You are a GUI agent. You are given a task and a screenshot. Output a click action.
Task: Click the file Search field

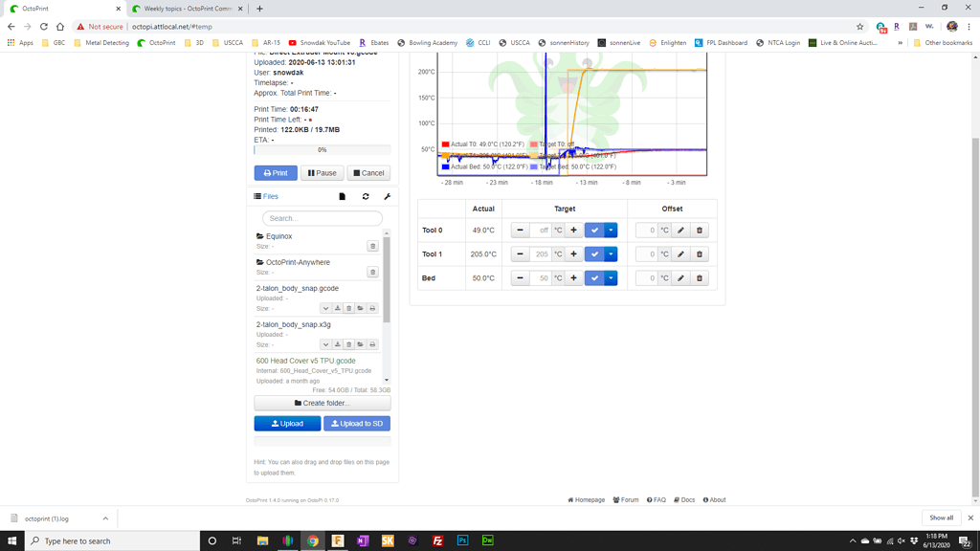[323, 218]
